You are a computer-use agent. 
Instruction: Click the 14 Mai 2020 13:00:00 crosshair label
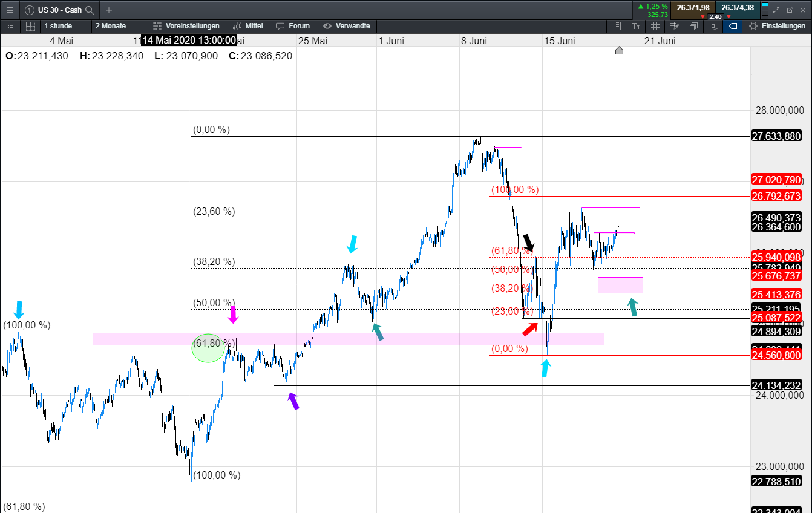[188, 41]
